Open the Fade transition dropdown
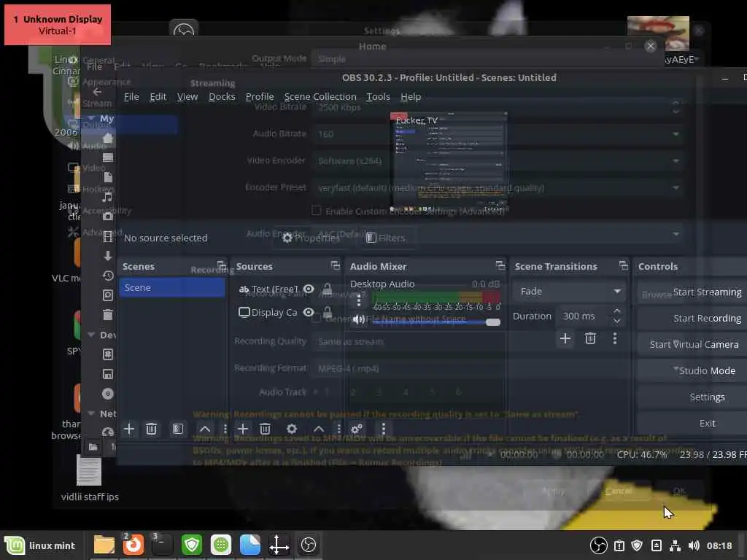The height and width of the screenshot is (560, 747). [568, 291]
